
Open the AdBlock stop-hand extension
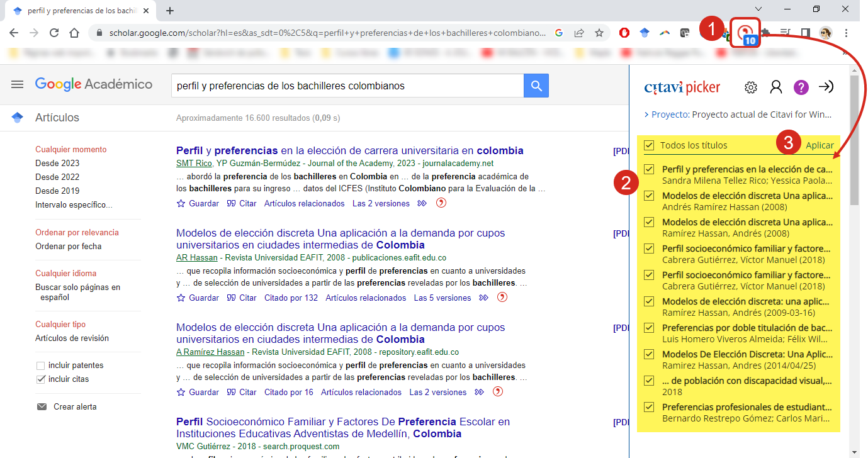pyautogui.click(x=624, y=33)
